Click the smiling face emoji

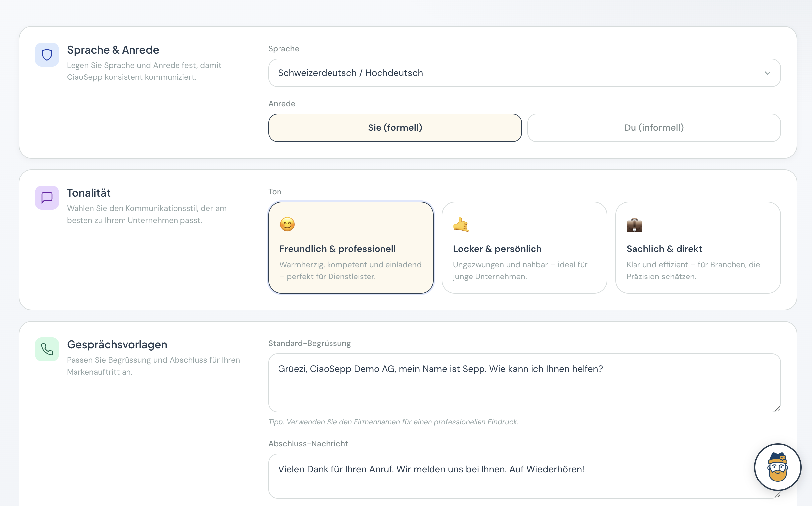287,224
